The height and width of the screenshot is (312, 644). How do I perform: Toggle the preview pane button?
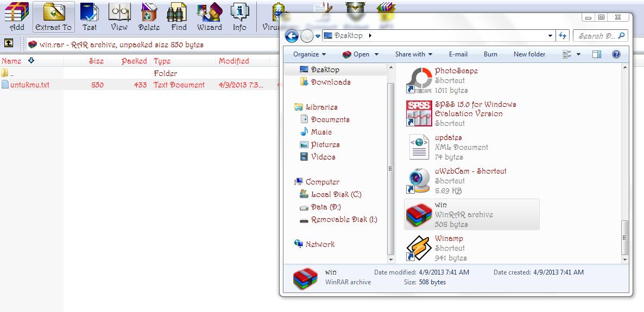[597, 54]
